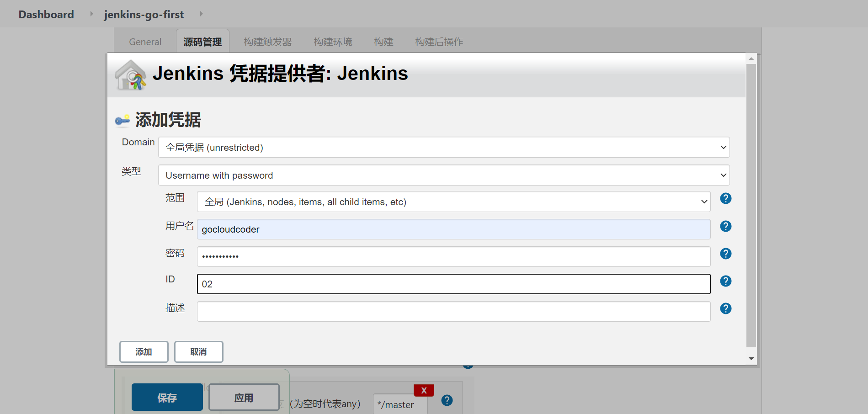Click the 保存 save button
The image size is (868, 414).
pyautogui.click(x=167, y=397)
